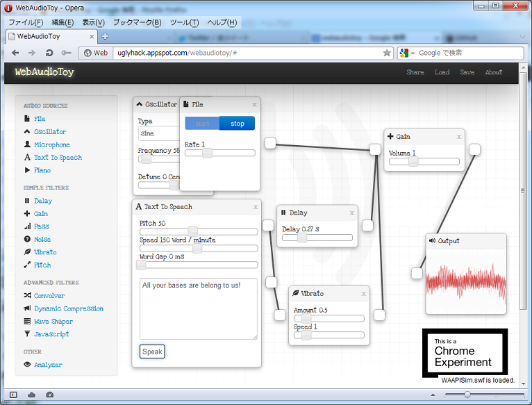Add a Pitch filter from sidebar
532x405 pixels.
[x=42, y=265]
